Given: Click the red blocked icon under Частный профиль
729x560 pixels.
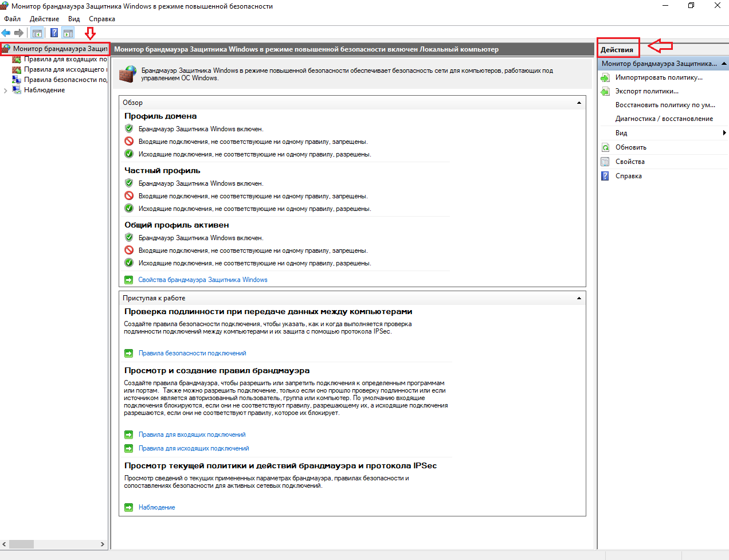Looking at the screenshot, I should pos(129,195).
